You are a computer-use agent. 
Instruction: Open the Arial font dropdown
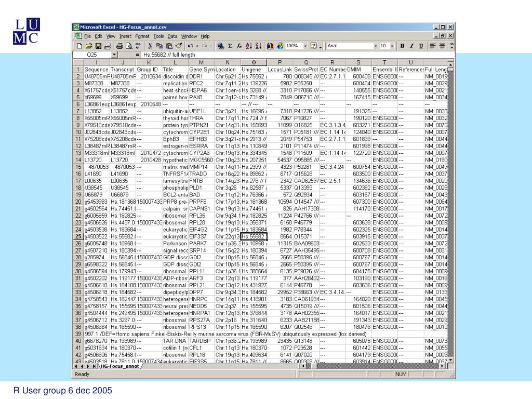click(376, 46)
